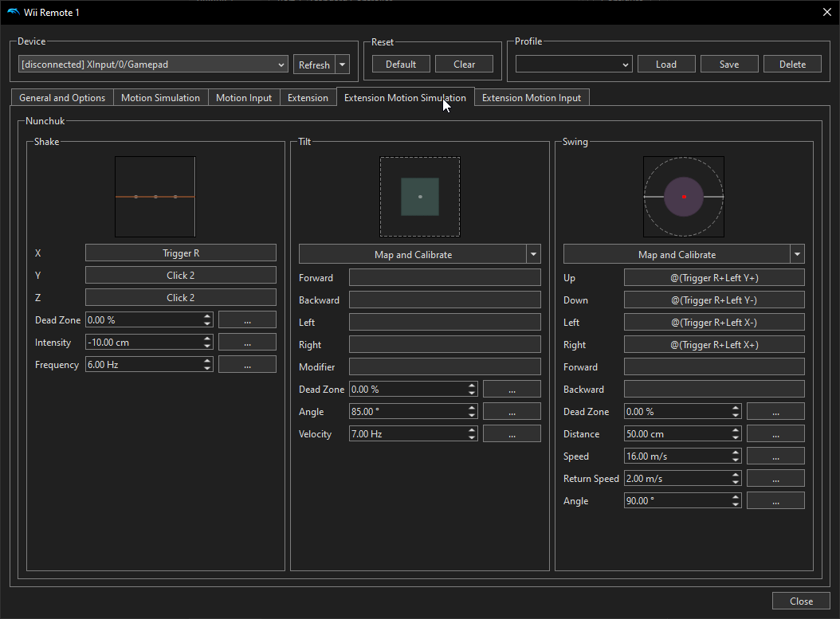
Task: Click Tilt Right mapping field
Action: click(445, 345)
